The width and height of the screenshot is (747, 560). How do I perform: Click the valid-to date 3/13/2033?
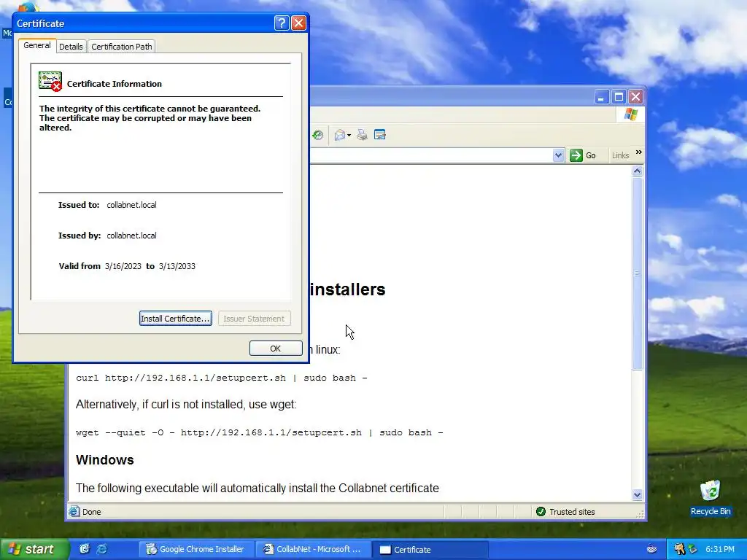[x=177, y=266]
